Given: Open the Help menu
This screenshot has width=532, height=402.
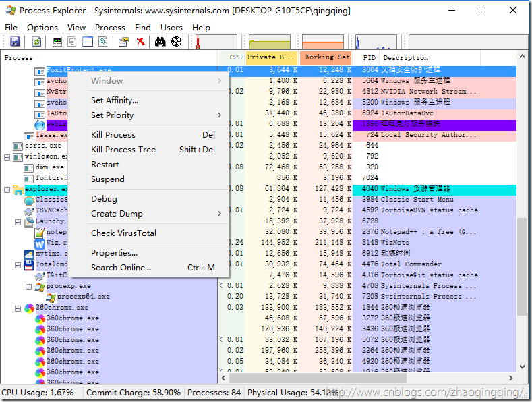Looking at the screenshot, I should click(x=201, y=28).
